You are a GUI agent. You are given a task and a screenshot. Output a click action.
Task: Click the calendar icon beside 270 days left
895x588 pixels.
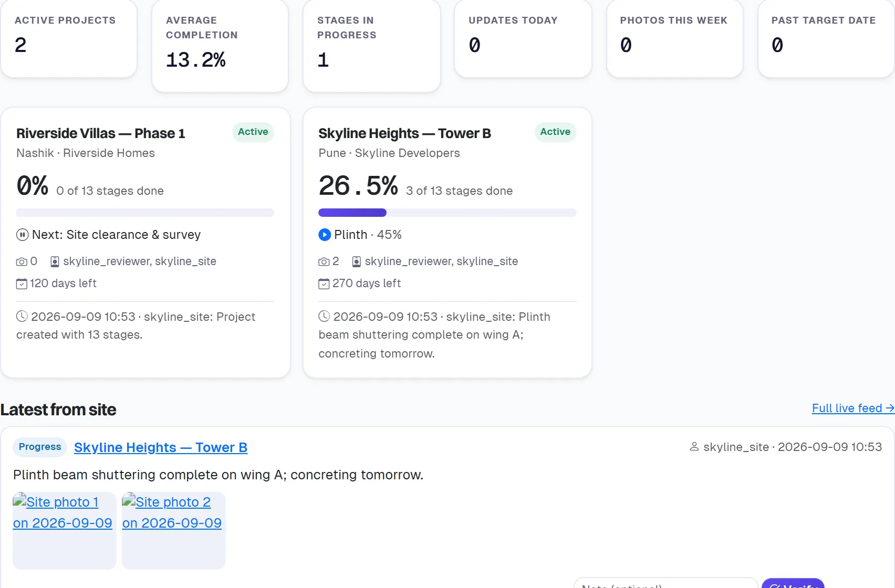(x=324, y=283)
